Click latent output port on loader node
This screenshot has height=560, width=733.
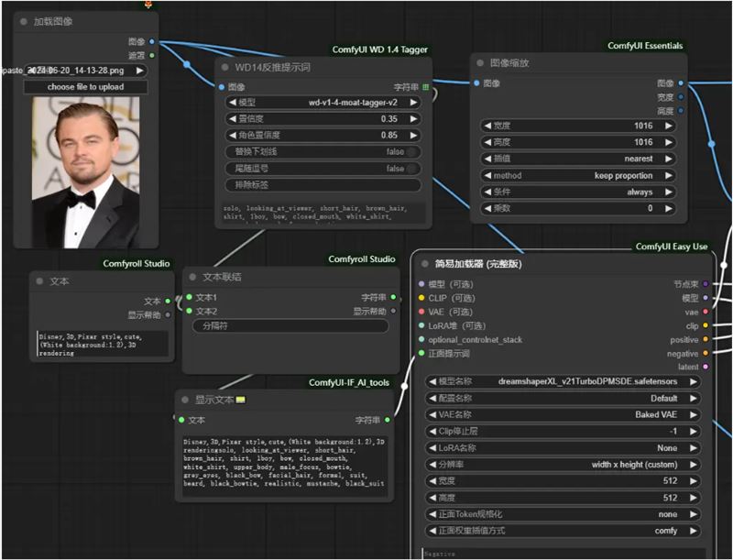706,367
